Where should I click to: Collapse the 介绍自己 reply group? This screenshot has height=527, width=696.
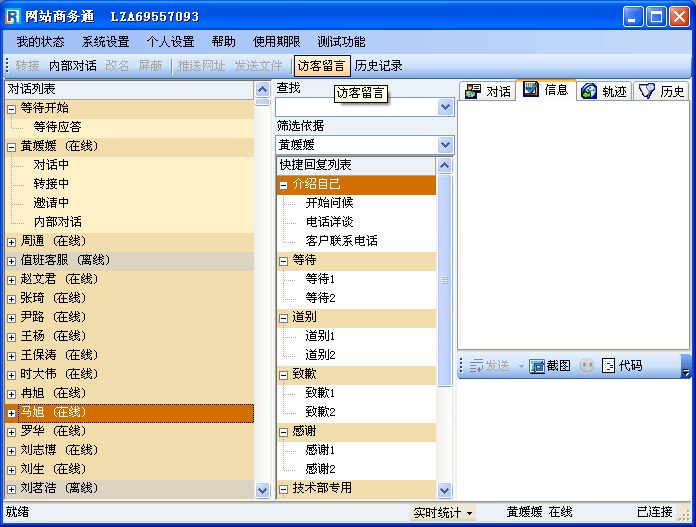[x=283, y=185]
